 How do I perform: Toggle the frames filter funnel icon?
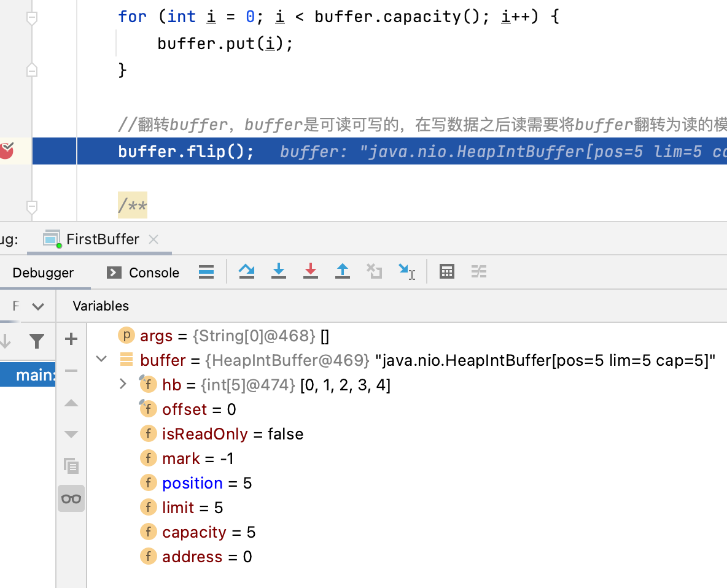coord(37,341)
